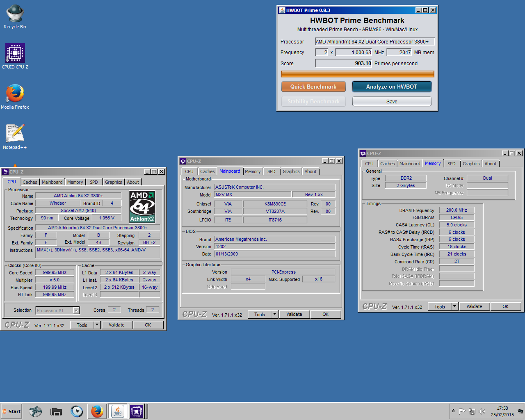The width and height of the screenshot is (525, 420).
Task: Select the BIOS date 01/13/2009
Action: 275,254
